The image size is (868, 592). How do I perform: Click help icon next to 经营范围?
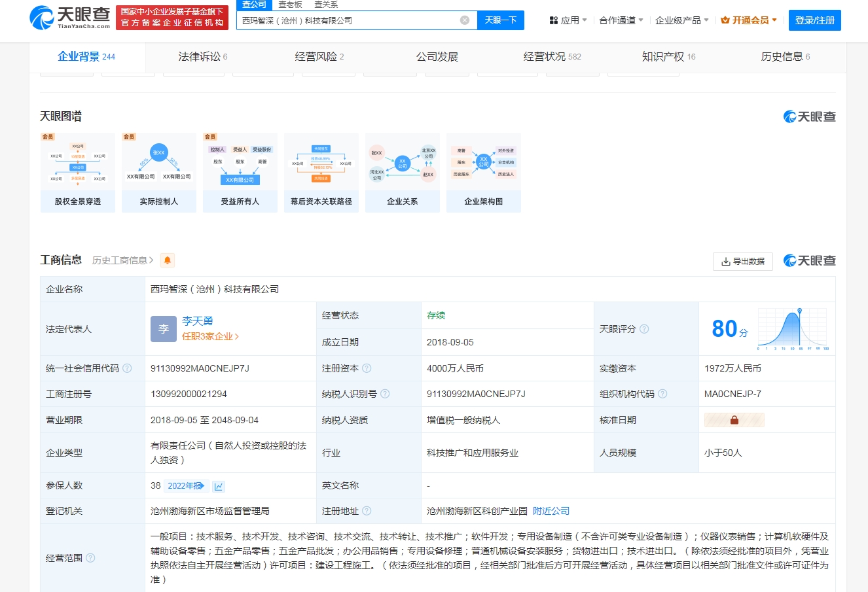(x=90, y=558)
